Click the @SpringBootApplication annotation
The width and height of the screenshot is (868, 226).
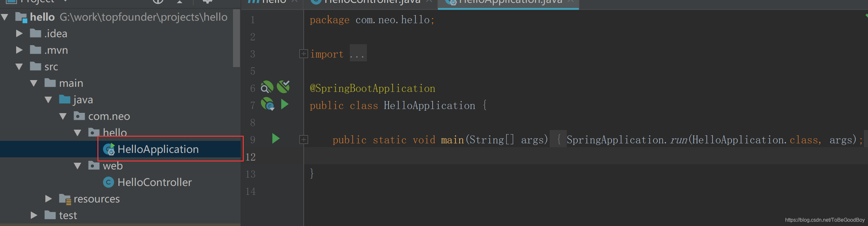point(372,88)
